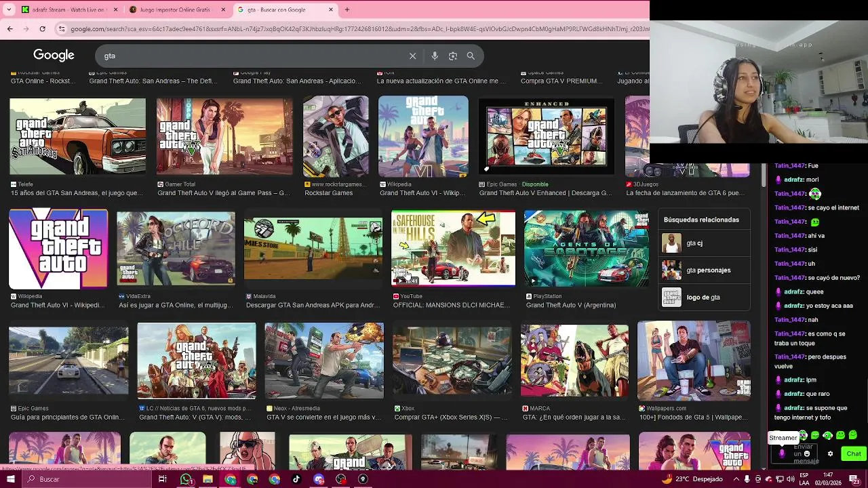Open Google Lens image search

click(453, 56)
